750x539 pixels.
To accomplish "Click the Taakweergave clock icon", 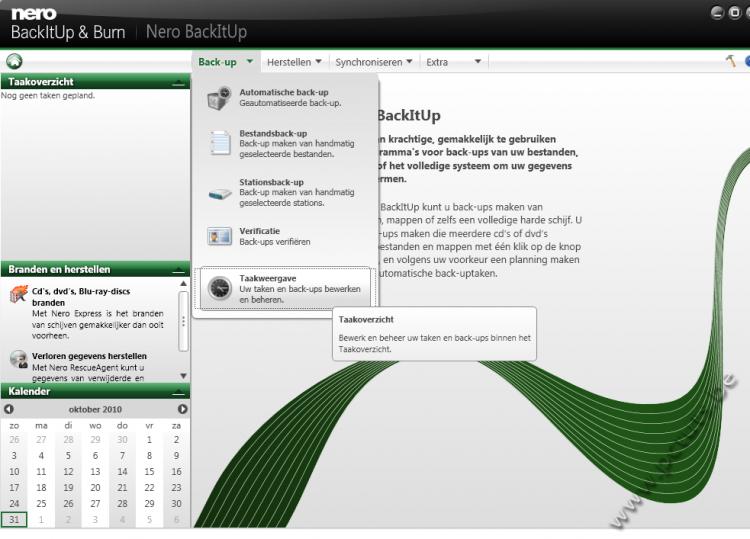I will point(219,288).
